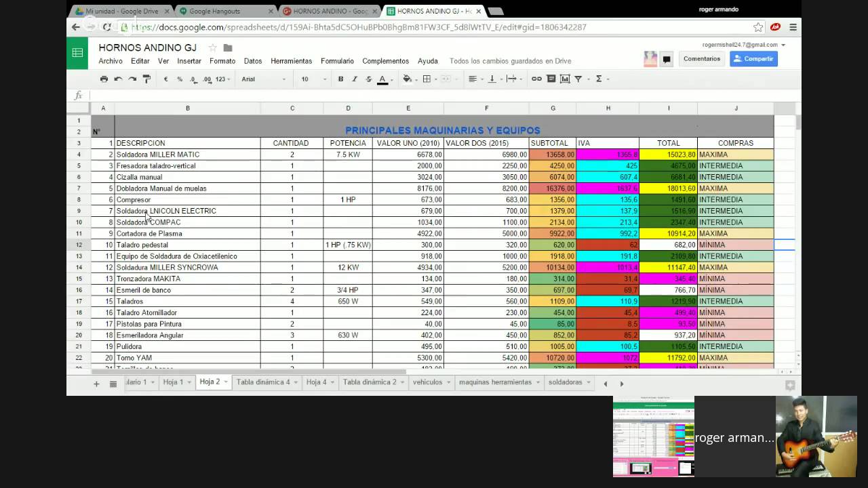
Task: Go back in browser
Action: [x=76, y=27]
